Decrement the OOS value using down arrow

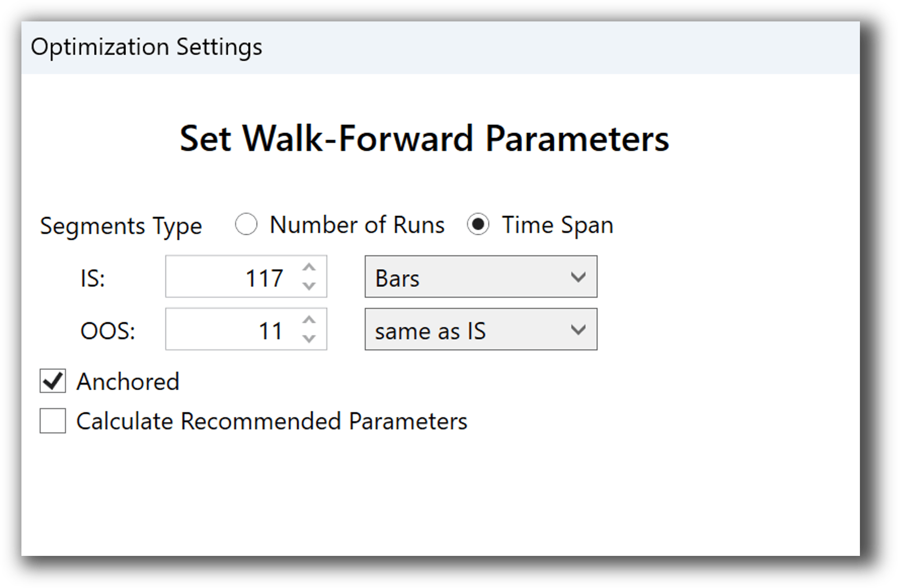[309, 338]
